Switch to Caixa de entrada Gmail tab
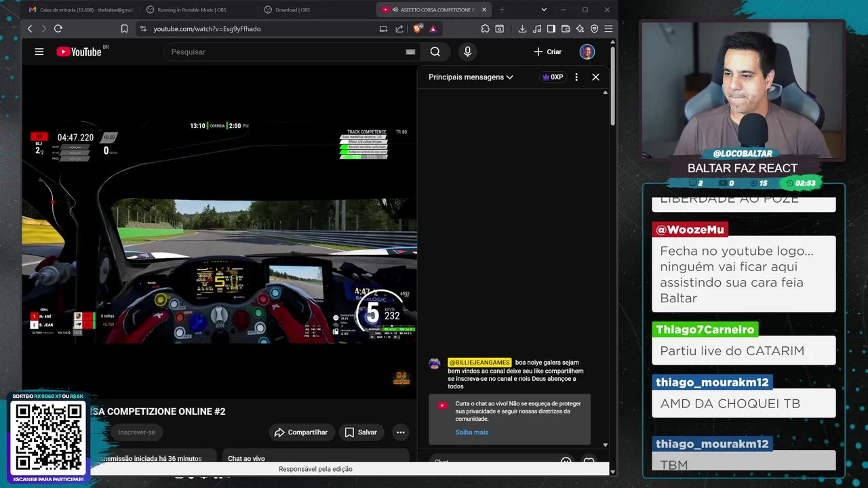Screen dimensions: 868x488 [x=81, y=9]
